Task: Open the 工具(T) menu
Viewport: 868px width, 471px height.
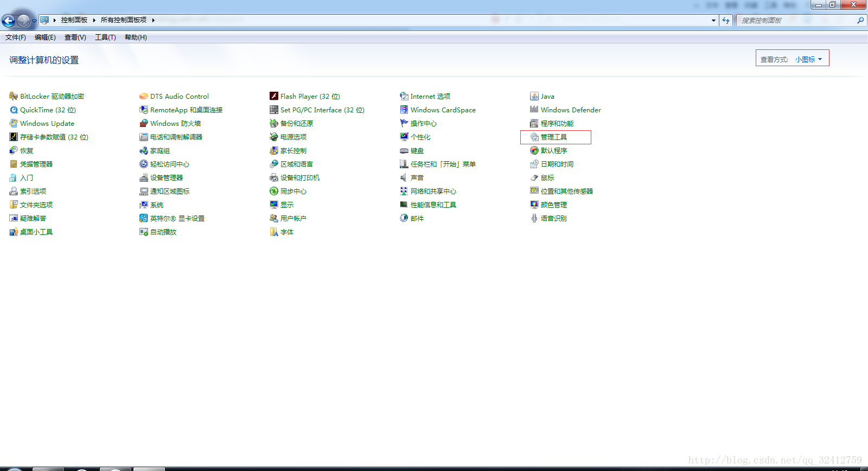Action: [105, 37]
